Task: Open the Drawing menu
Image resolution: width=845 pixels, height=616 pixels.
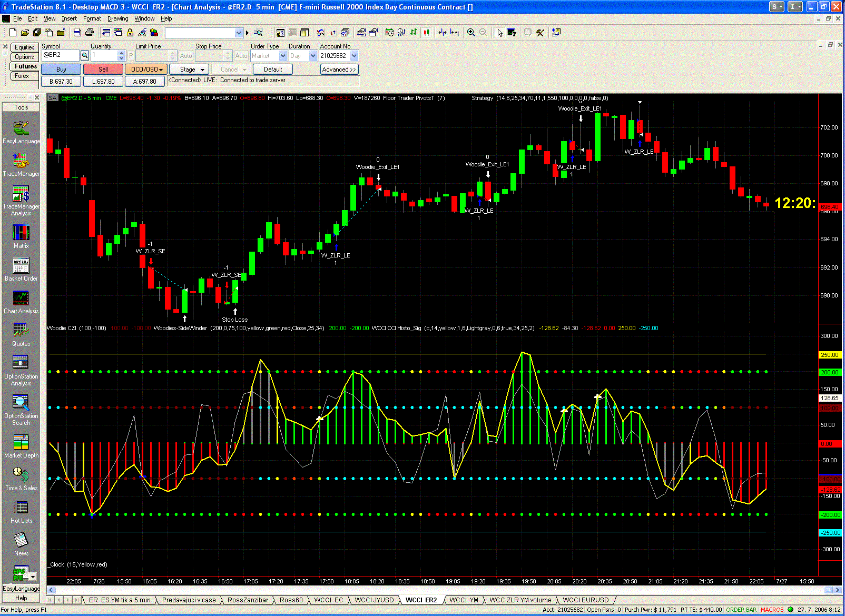Action: pyautogui.click(x=117, y=18)
